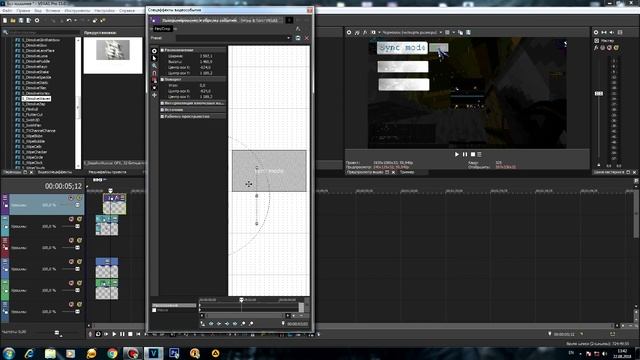Select the Zoom magnifier tool in Pan/Crop
Image resolution: width=640 pixels, height=360 pixels.
[154, 66]
